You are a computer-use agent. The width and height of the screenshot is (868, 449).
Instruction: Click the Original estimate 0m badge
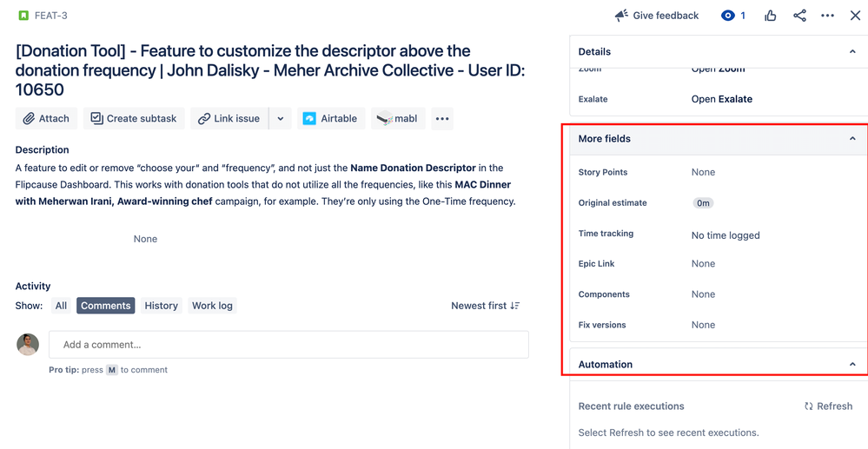coord(703,203)
